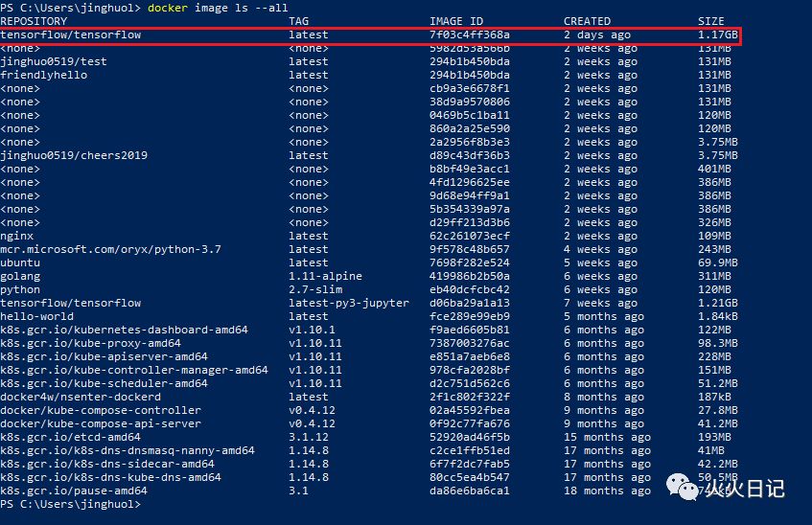Select k8s.gcr.io/kube-controller-manager-amd64 repository
Image resolution: width=812 pixels, height=525 pixels.
click(134, 370)
